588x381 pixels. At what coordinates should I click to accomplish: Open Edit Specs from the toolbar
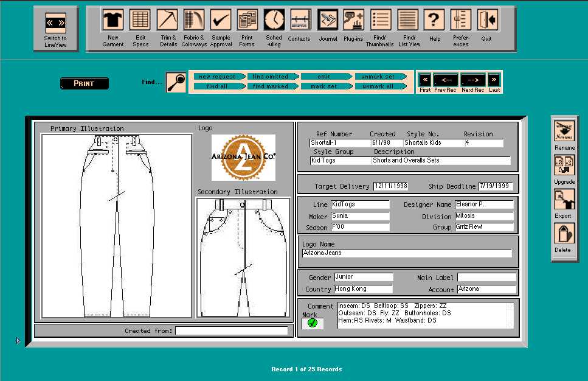pyautogui.click(x=140, y=20)
